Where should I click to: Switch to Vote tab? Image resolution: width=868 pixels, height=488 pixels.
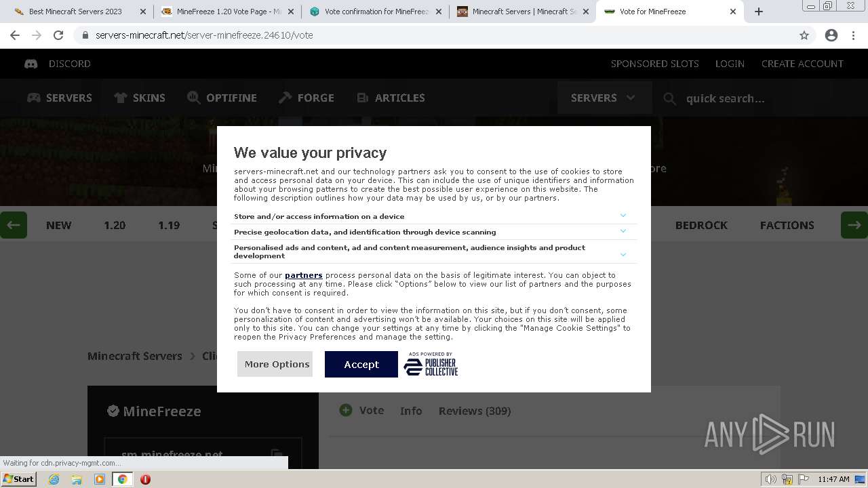click(371, 410)
